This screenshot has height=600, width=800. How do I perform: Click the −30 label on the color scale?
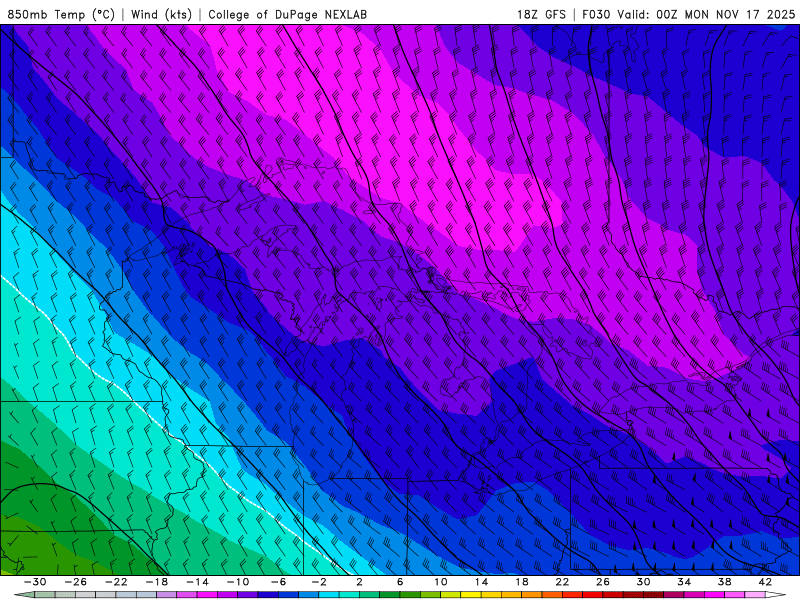[35, 582]
